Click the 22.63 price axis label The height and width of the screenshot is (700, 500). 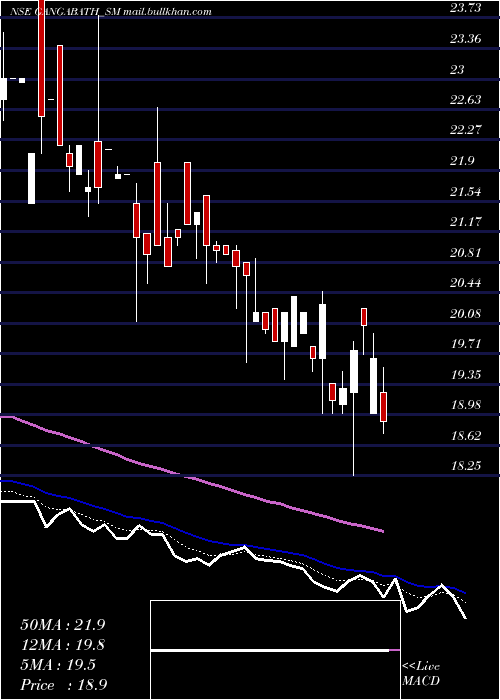[466, 99]
